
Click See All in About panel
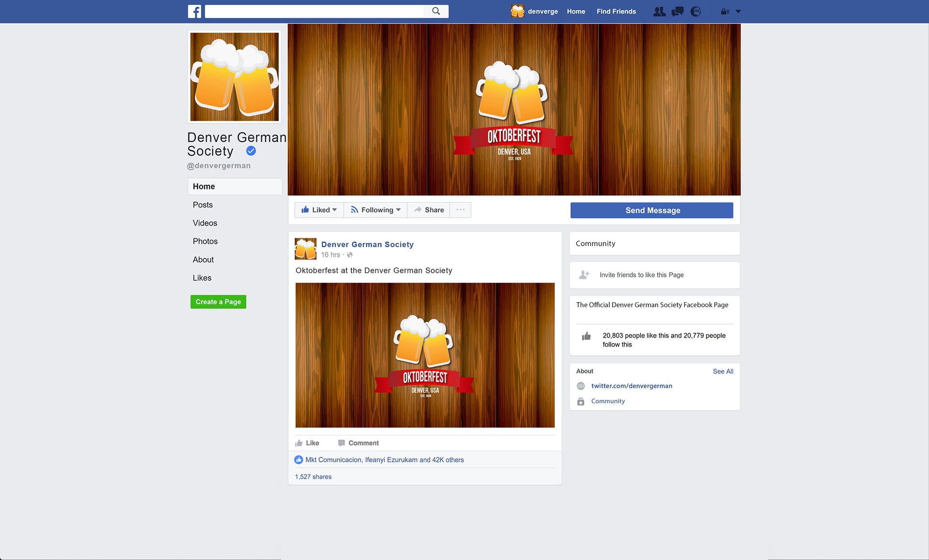click(723, 371)
